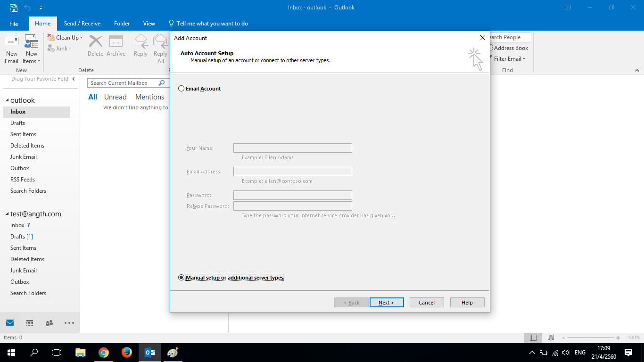Open People view from bottom navigation
Viewport: 644px width, 362px height.
point(49,323)
